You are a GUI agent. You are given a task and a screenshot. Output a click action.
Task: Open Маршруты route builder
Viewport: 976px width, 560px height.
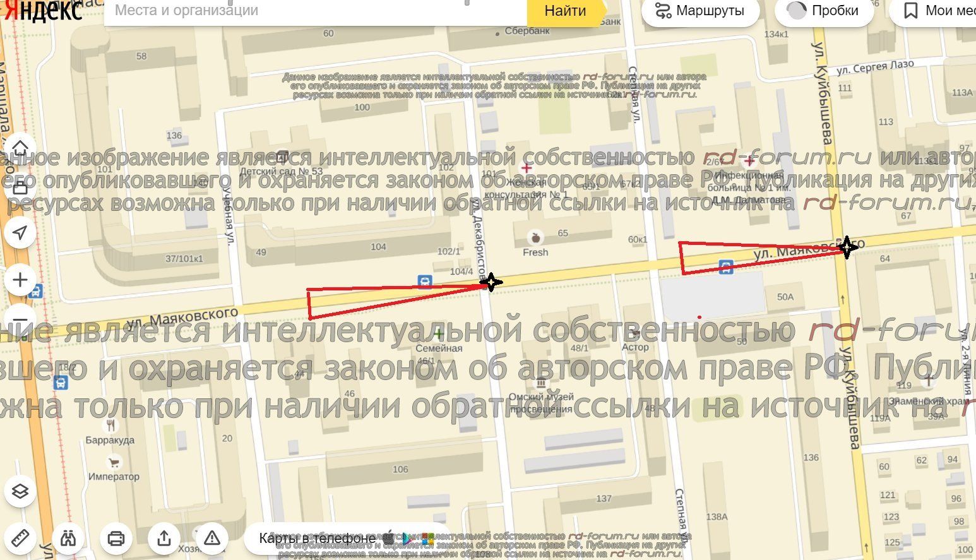[x=699, y=11]
